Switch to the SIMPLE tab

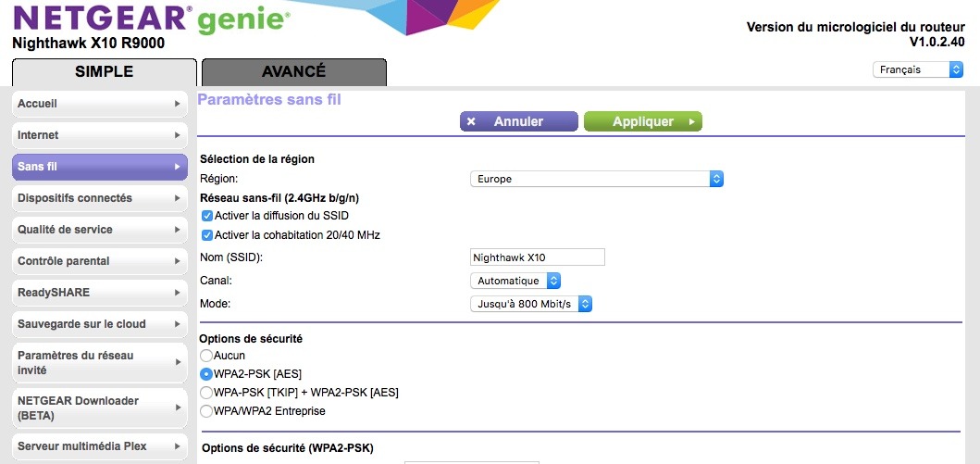click(x=105, y=72)
